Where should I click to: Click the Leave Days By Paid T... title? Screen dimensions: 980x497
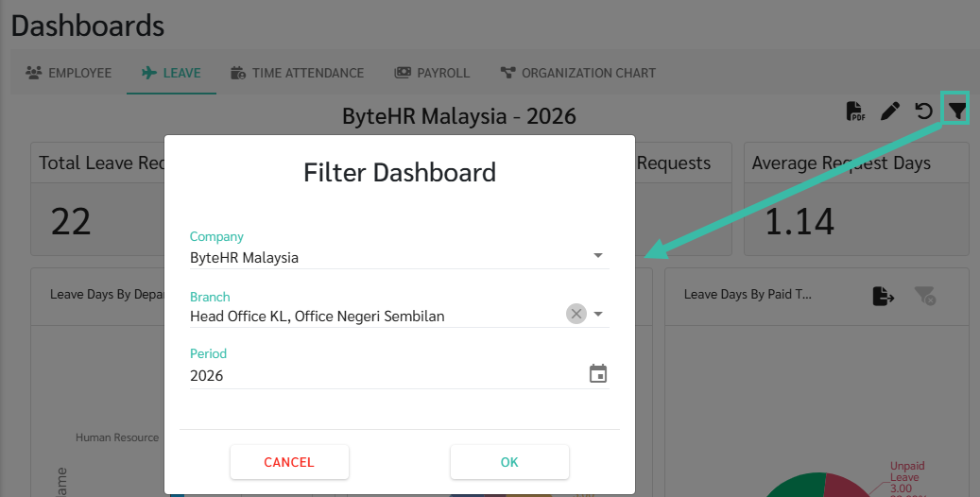tap(748, 295)
